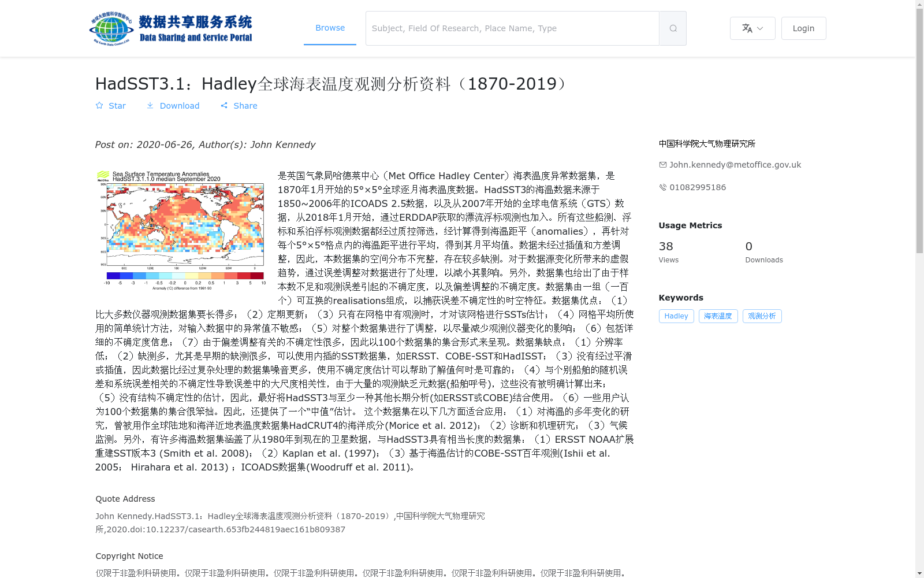Click the download arrow icon
Screen dimensions: 924x578
click(x=150, y=106)
